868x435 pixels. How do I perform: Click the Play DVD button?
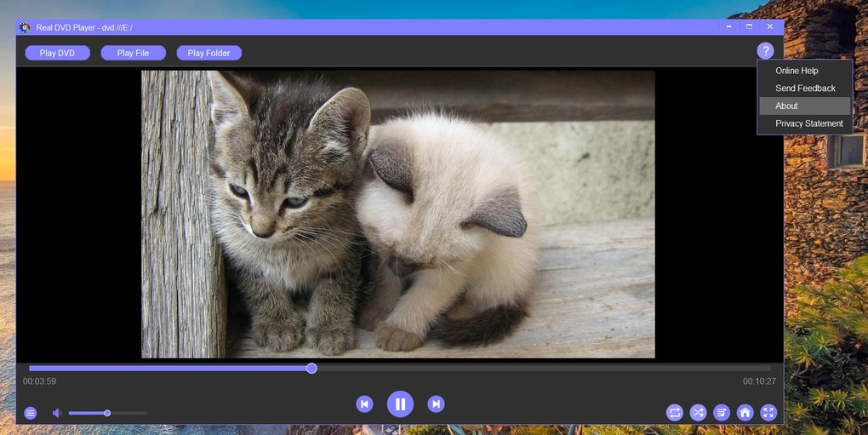click(x=57, y=53)
